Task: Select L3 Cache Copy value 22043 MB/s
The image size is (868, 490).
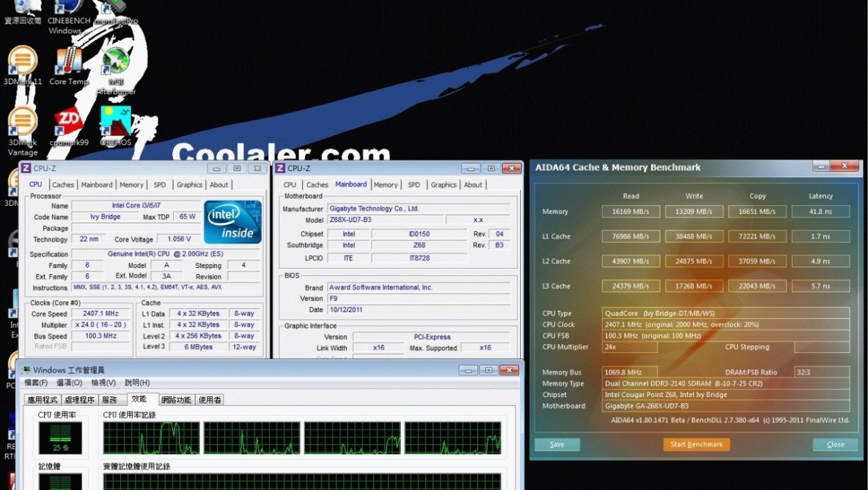Action: (x=757, y=286)
